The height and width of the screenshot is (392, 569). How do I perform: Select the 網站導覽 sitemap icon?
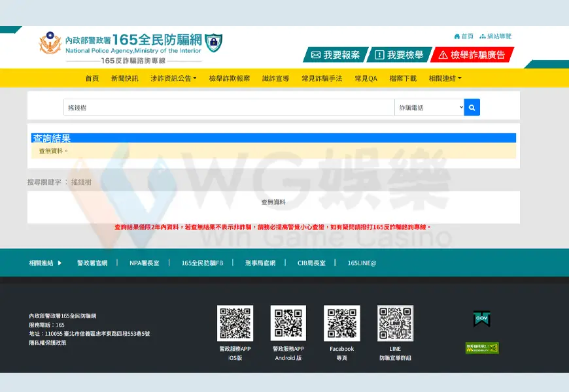(x=482, y=36)
